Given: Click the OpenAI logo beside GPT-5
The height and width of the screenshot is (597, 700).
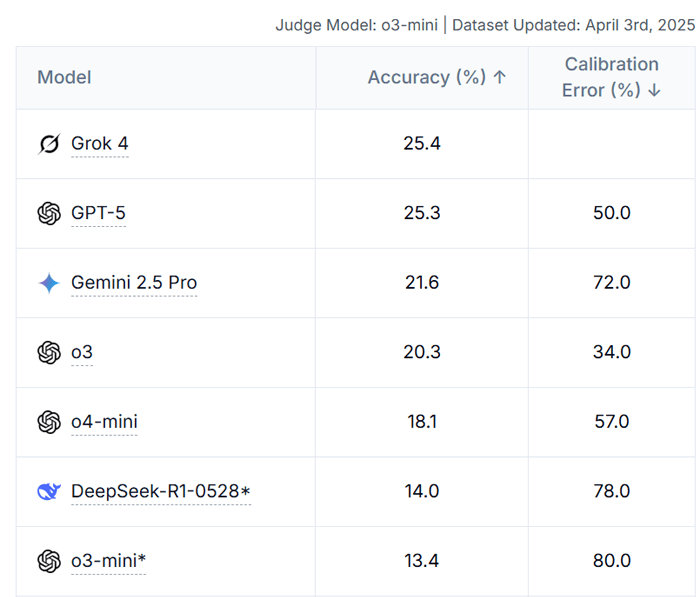Looking at the screenshot, I should coord(49,213).
